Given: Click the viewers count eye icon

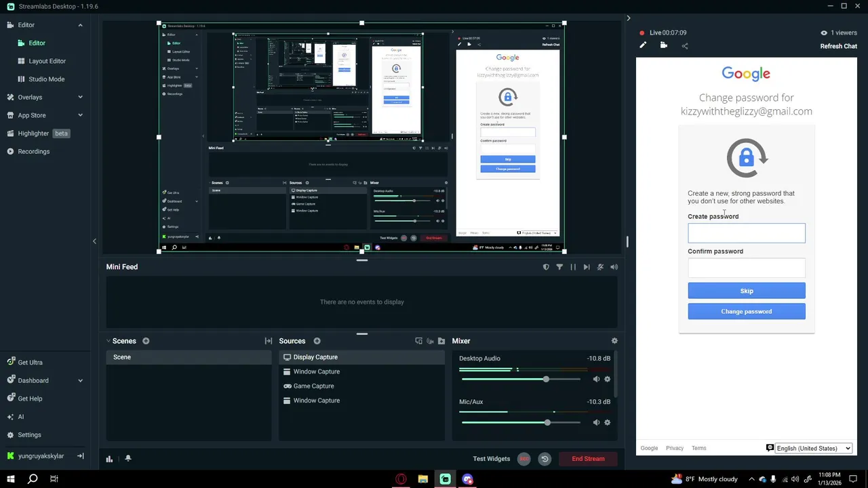Looking at the screenshot, I should 824,33.
